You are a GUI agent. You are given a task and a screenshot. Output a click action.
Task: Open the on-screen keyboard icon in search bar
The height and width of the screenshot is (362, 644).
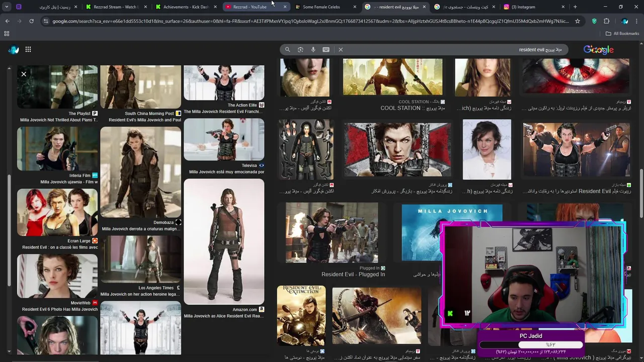[x=326, y=50]
